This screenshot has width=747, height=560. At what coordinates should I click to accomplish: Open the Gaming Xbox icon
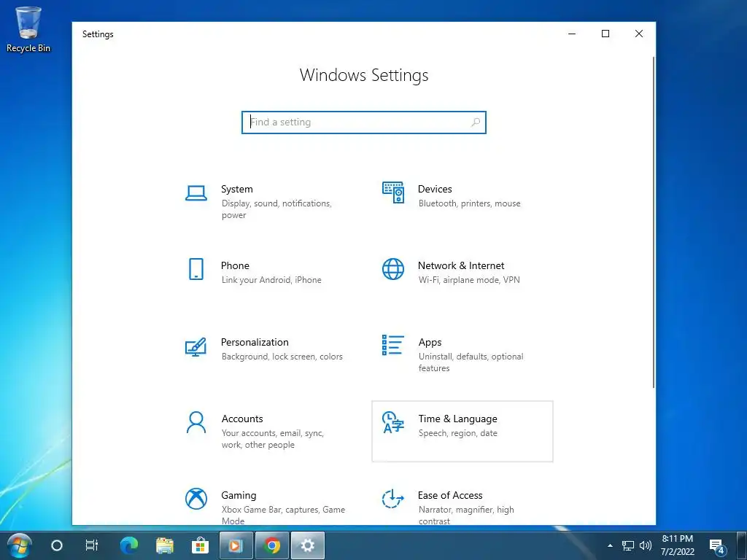196,499
